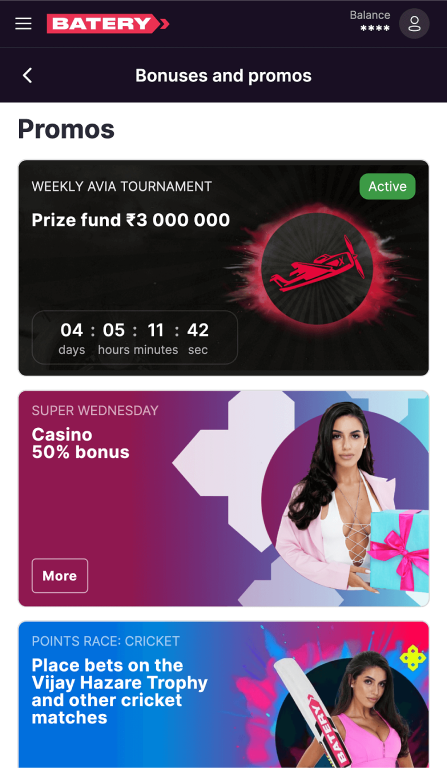Click the countdown timer box
Screen dimensions: 447x768
click(135, 337)
